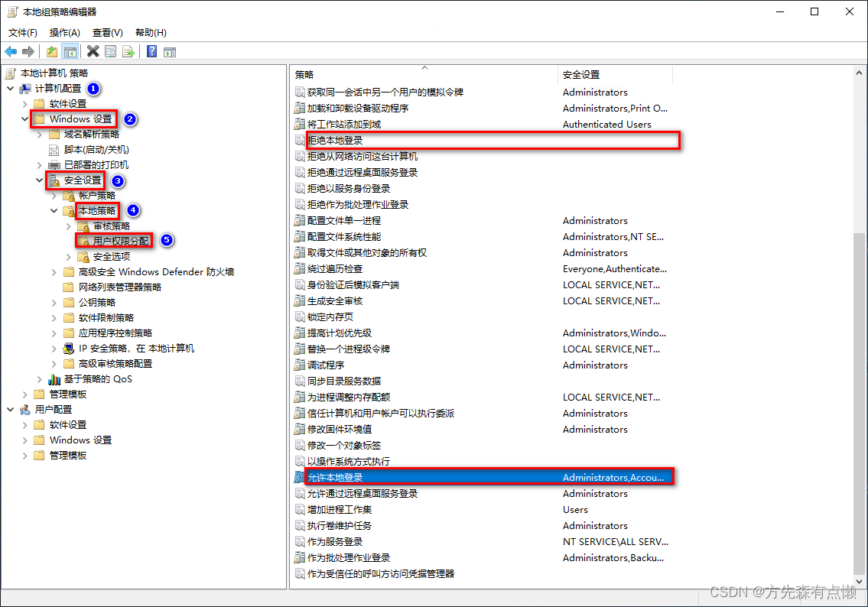Click the icon beside the 安全设置 tree node

[x=54, y=180]
